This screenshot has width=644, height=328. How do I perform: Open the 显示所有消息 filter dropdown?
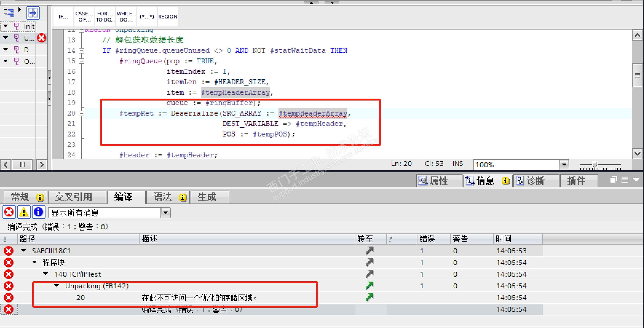click(x=166, y=213)
